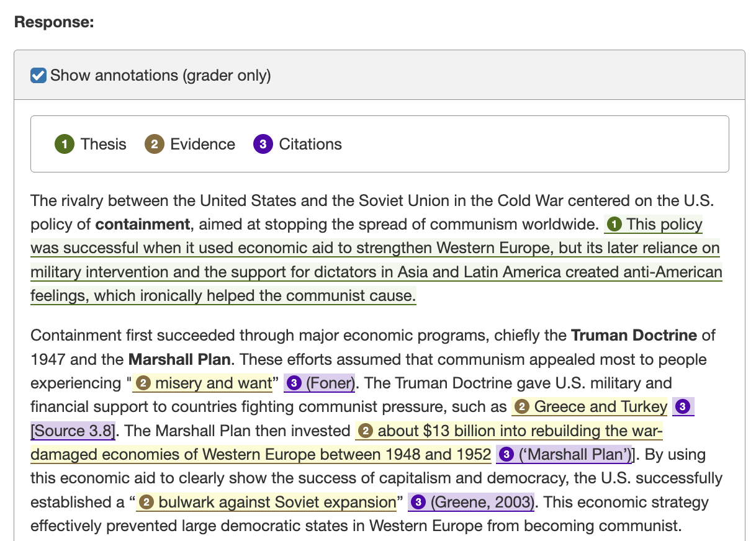The height and width of the screenshot is (541, 756).
Task: Click the evidence badge before "about $13 billion"
Action: point(366,431)
